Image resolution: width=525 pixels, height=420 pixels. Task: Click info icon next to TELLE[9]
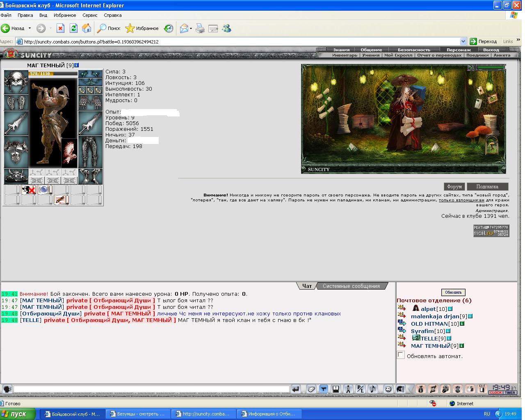point(449,338)
